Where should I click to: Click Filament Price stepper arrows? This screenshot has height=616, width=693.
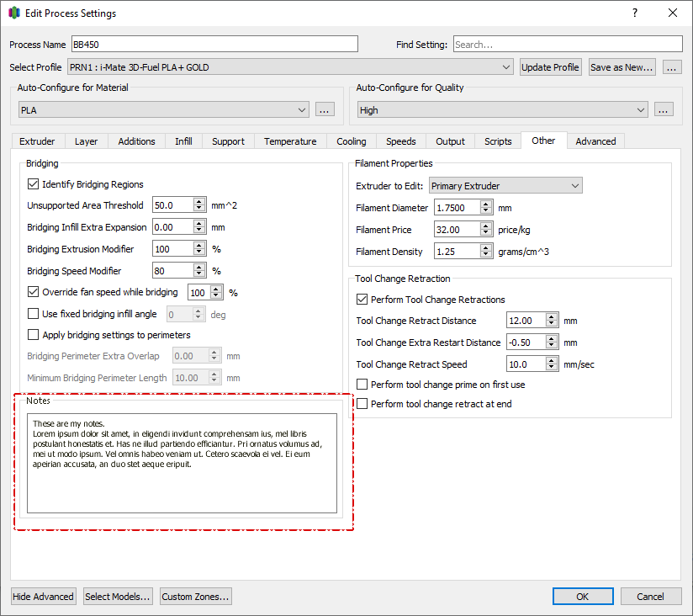[x=486, y=229]
